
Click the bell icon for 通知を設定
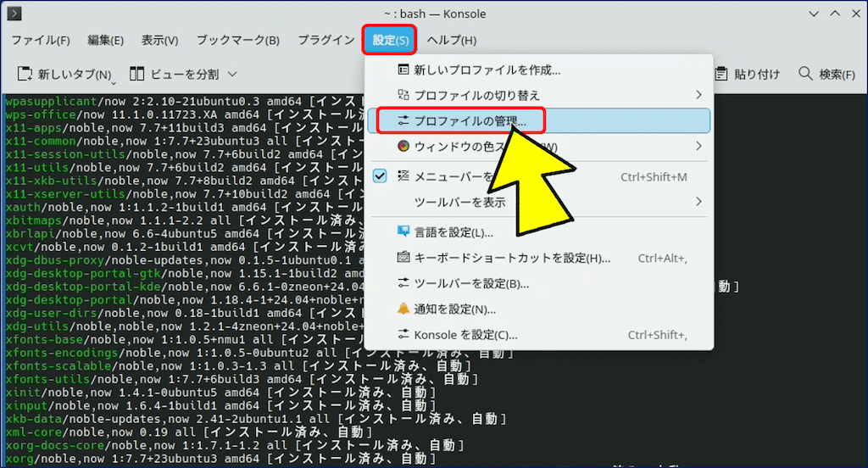[403, 309]
